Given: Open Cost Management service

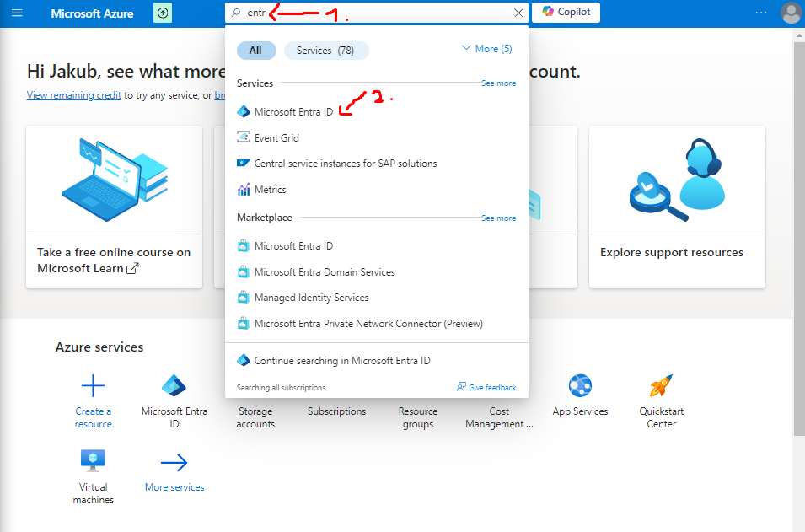Looking at the screenshot, I should point(499,417).
